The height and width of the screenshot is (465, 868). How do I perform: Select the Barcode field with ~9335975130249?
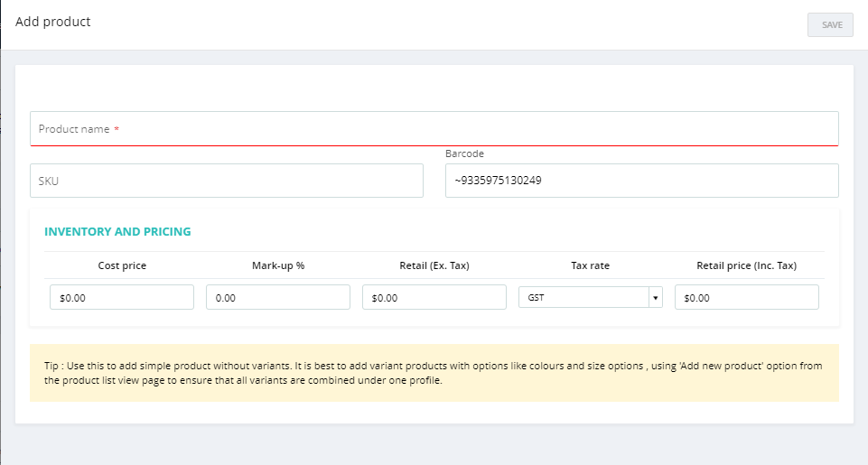pyautogui.click(x=641, y=181)
